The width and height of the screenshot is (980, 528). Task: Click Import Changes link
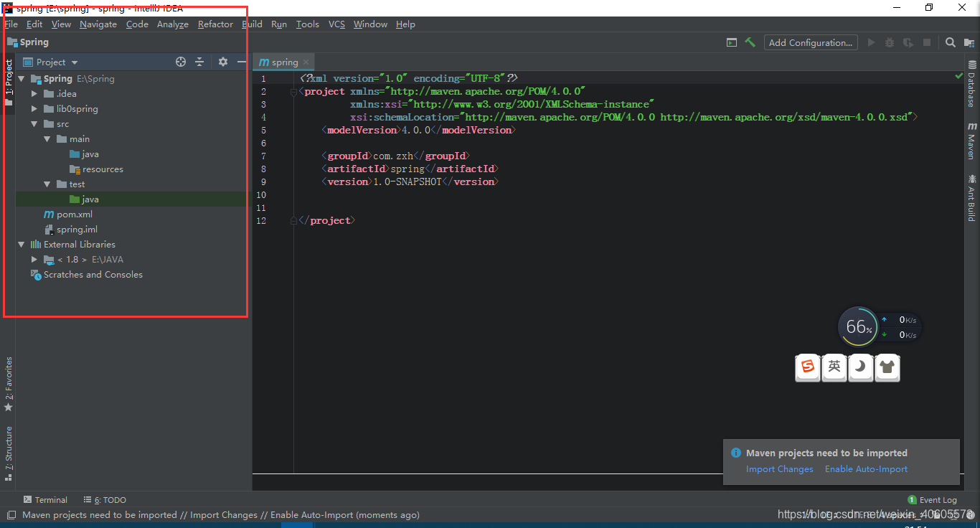pos(780,469)
